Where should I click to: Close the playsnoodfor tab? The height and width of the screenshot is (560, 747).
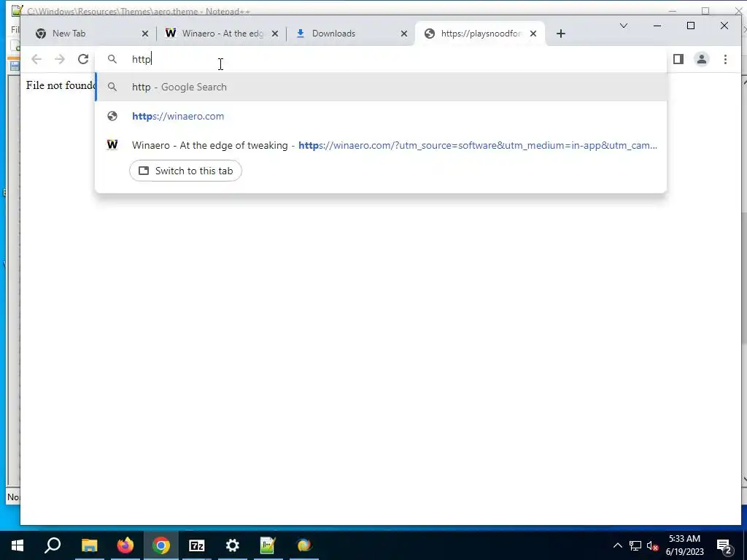pos(533,34)
